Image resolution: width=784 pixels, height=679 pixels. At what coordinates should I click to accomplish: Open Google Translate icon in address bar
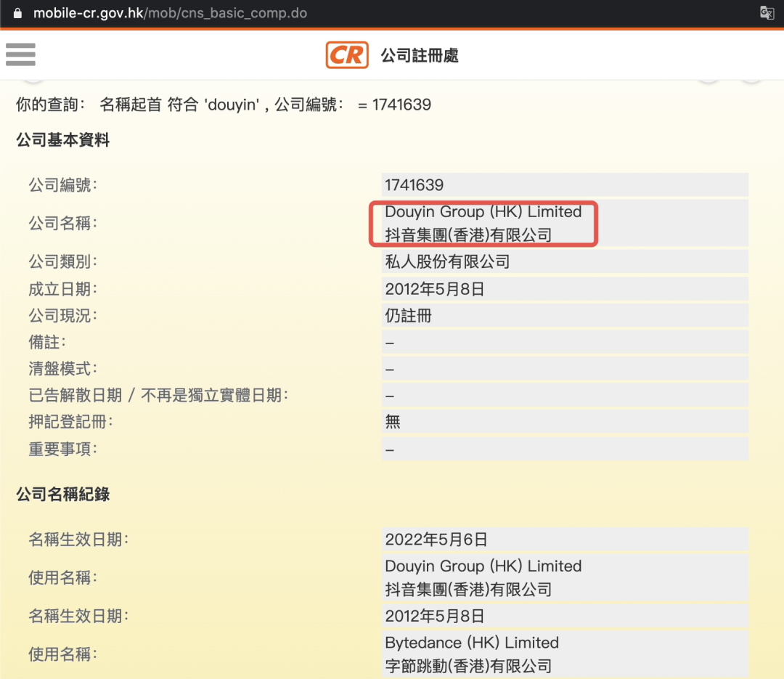click(767, 12)
